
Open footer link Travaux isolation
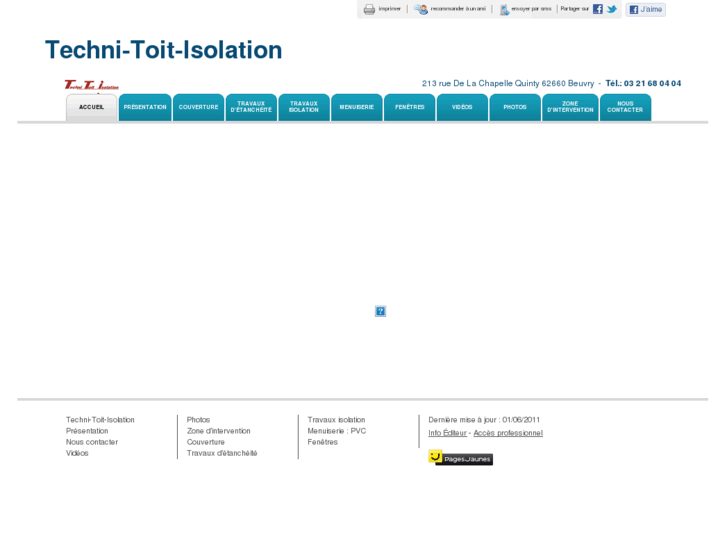(x=336, y=420)
